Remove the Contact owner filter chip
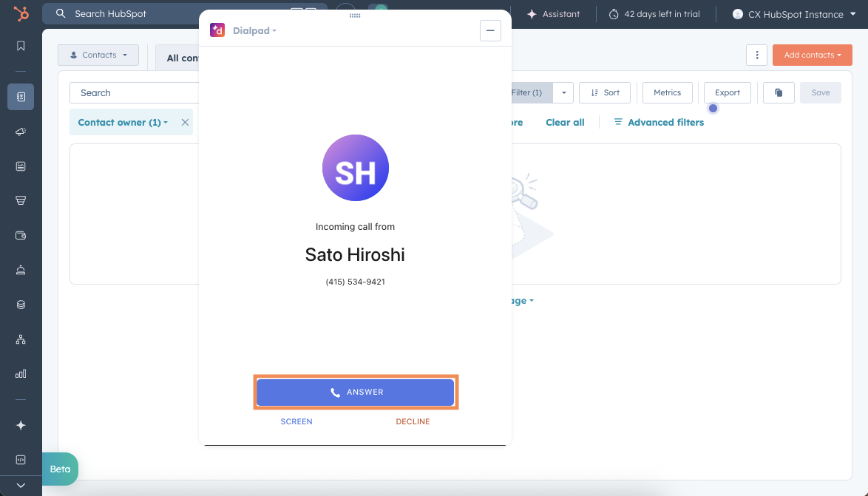 coord(185,122)
